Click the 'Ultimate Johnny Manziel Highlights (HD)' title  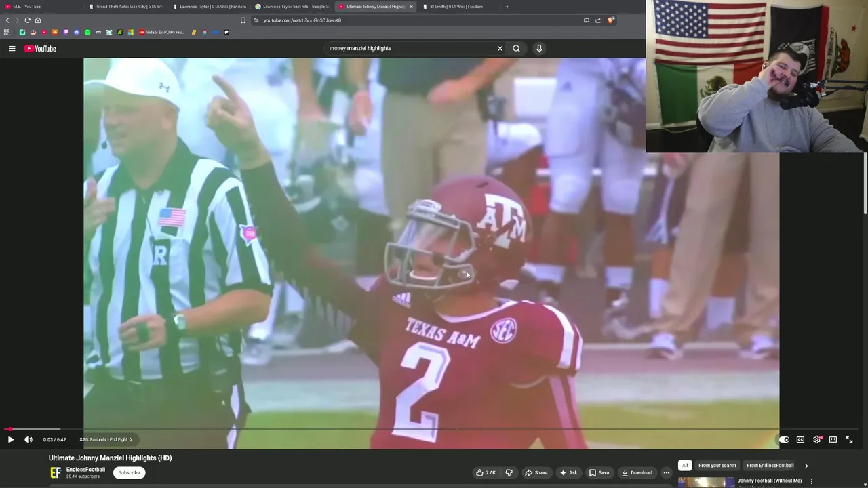(x=110, y=457)
